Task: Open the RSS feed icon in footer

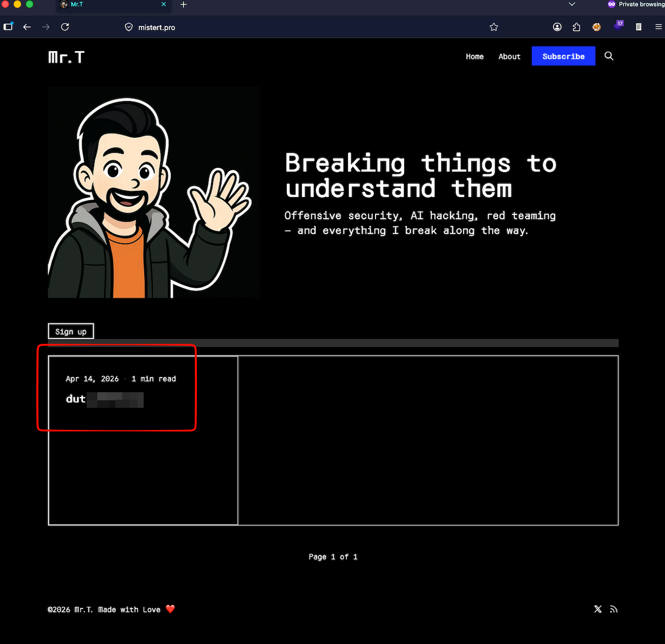Action: [x=614, y=609]
